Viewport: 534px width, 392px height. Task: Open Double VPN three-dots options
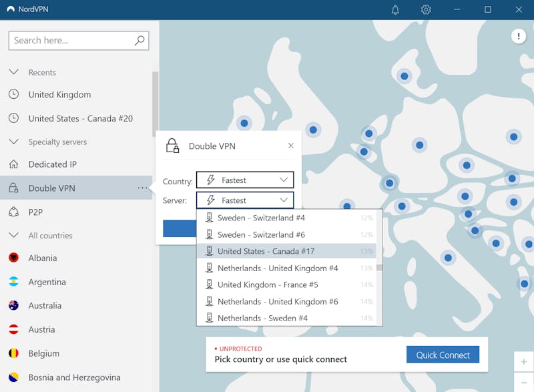pyautogui.click(x=142, y=188)
